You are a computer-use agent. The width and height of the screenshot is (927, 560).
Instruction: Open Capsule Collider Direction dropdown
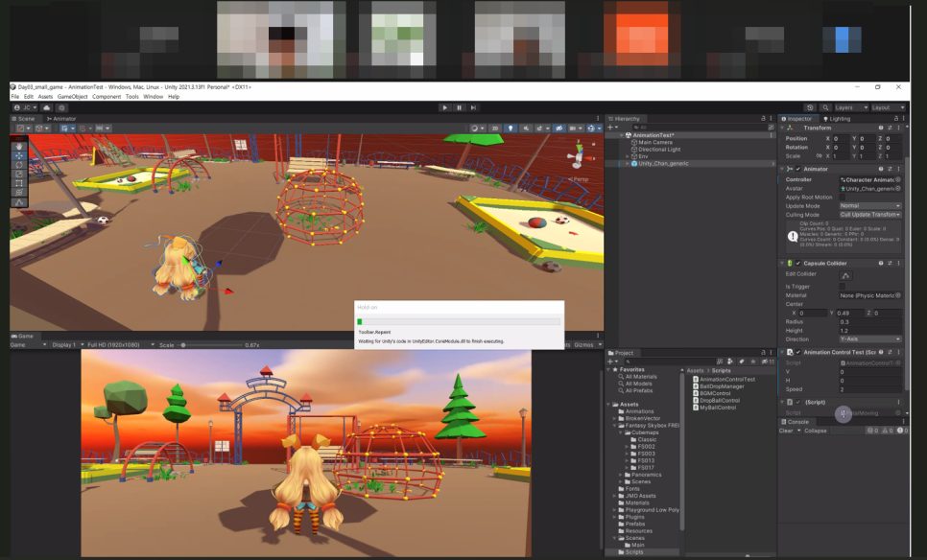coord(869,339)
